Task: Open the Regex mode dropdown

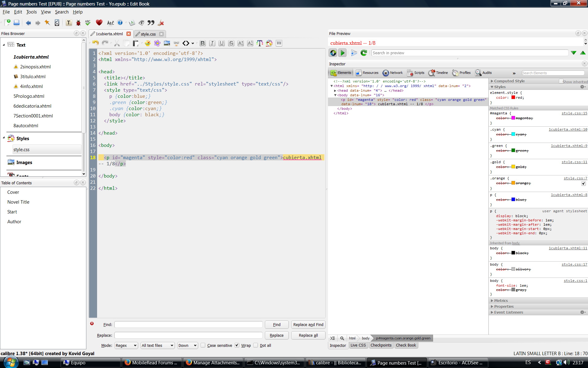Action: coord(126,345)
